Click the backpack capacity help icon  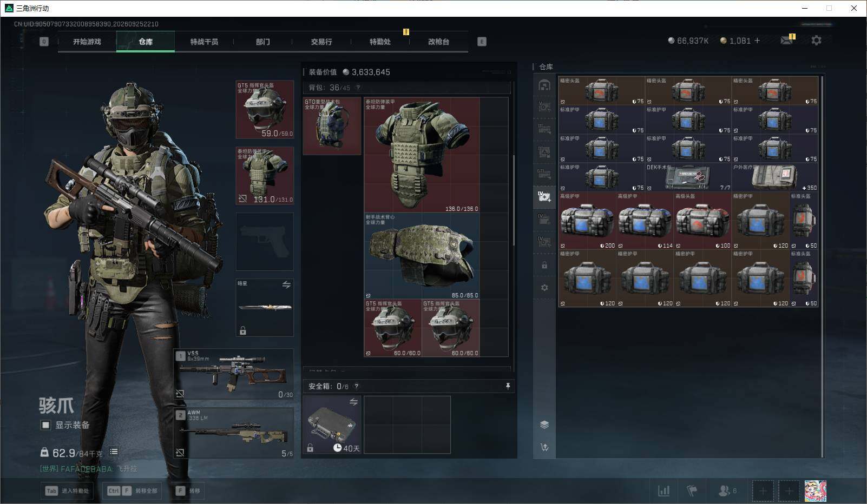click(x=358, y=88)
